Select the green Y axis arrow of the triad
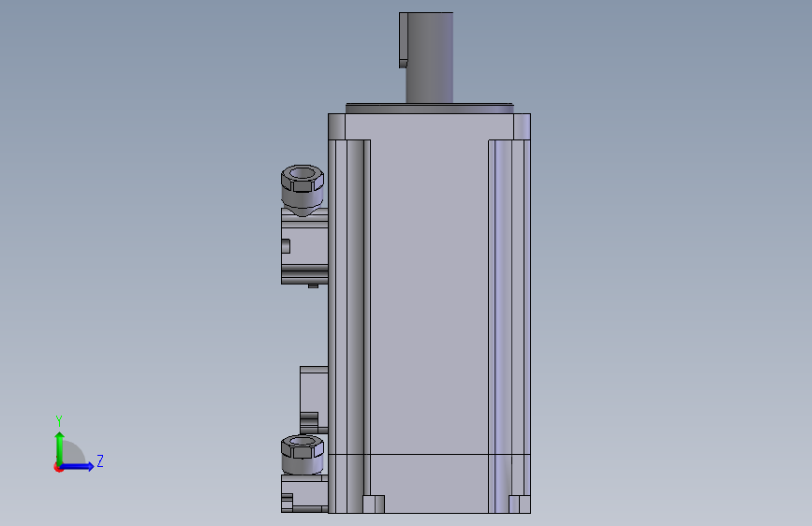This screenshot has width=812, height=526. click(x=60, y=448)
